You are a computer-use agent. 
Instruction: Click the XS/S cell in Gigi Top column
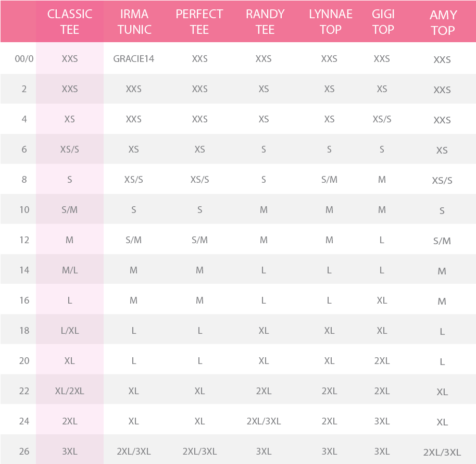(x=382, y=119)
